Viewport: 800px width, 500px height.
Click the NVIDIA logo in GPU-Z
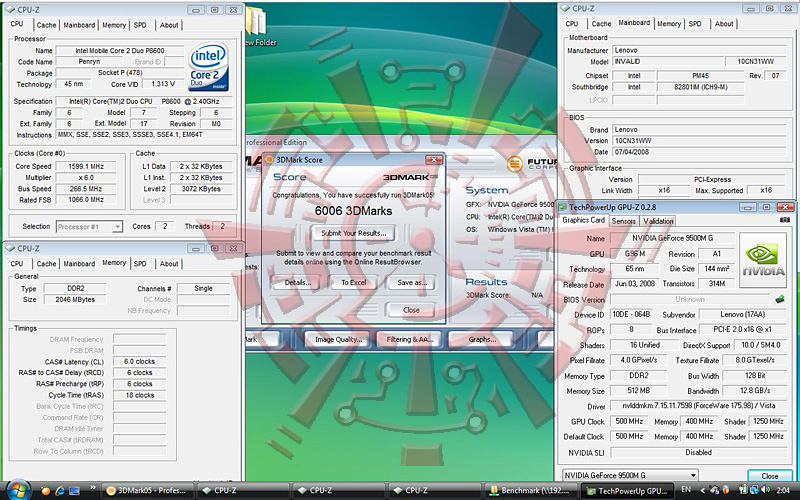pyautogui.click(x=763, y=259)
